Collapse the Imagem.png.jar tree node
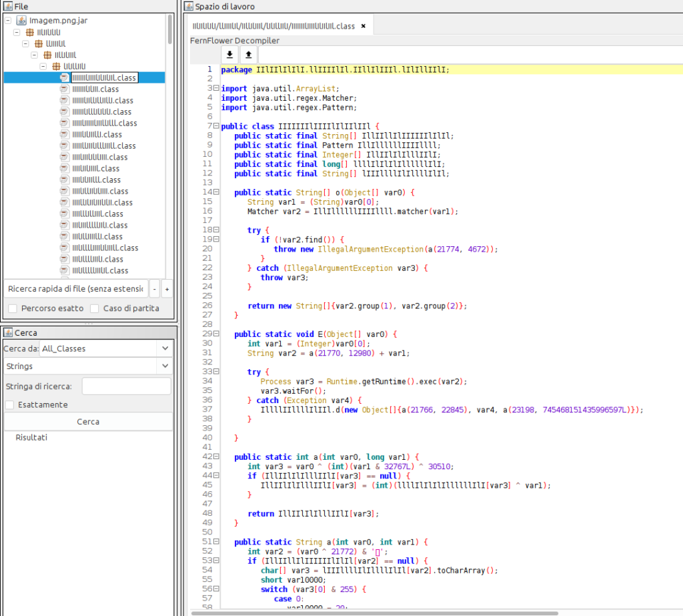Screen dimensions: 683x616 pos(7,21)
